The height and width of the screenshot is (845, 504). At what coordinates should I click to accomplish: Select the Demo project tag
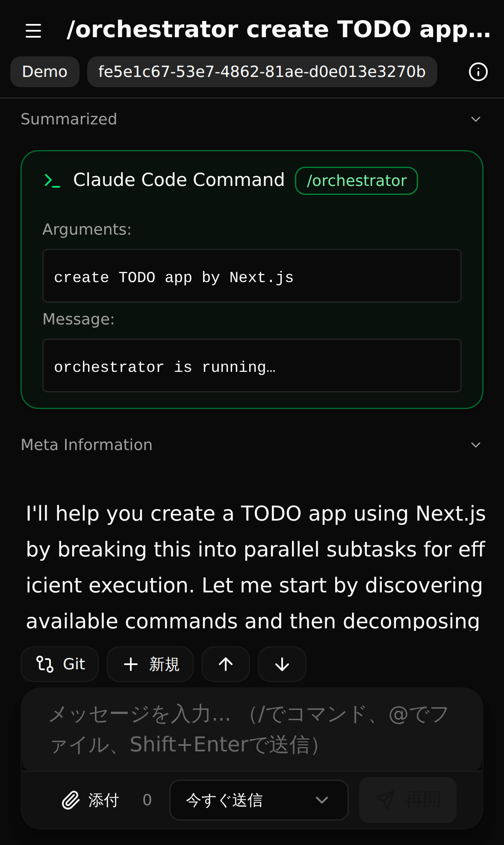click(x=45, y=72)
